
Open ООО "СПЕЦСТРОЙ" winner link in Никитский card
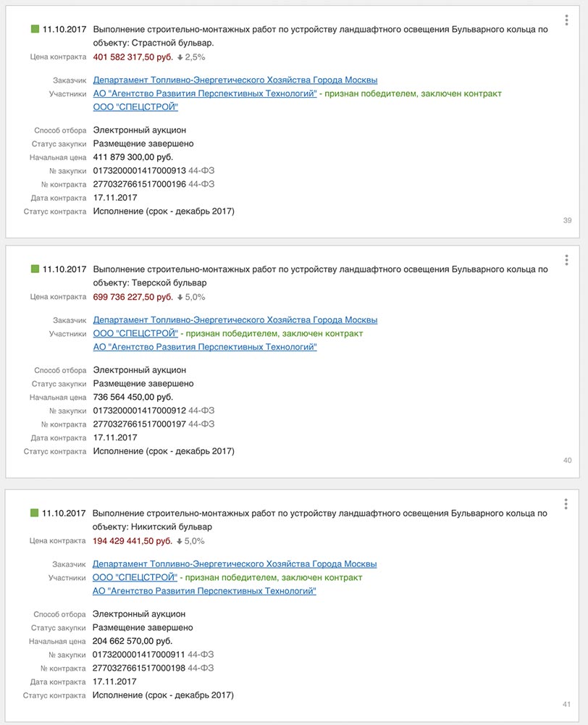135,577
